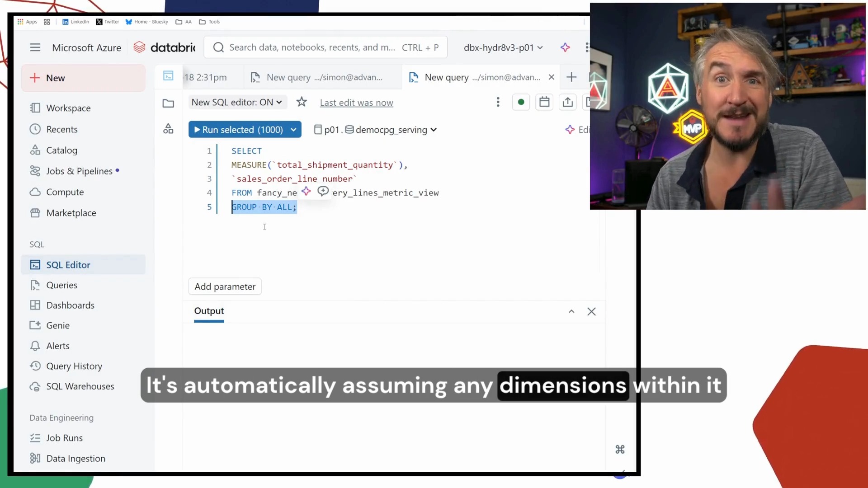The height and width of the screenshot is (488, 868).
Task: Click the highlighted GROUP BY ALL line
Action: point(264,207)
